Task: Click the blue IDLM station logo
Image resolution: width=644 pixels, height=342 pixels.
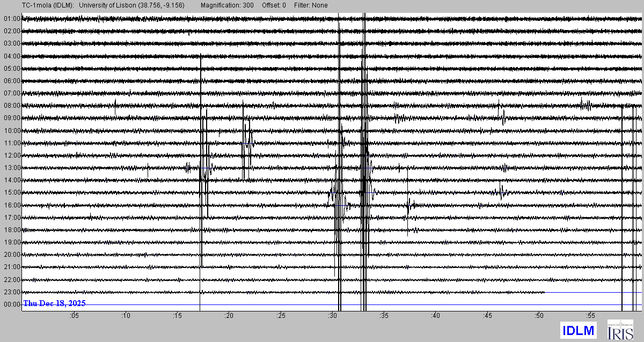Action: pyautogui.click(x=579, y=331)
